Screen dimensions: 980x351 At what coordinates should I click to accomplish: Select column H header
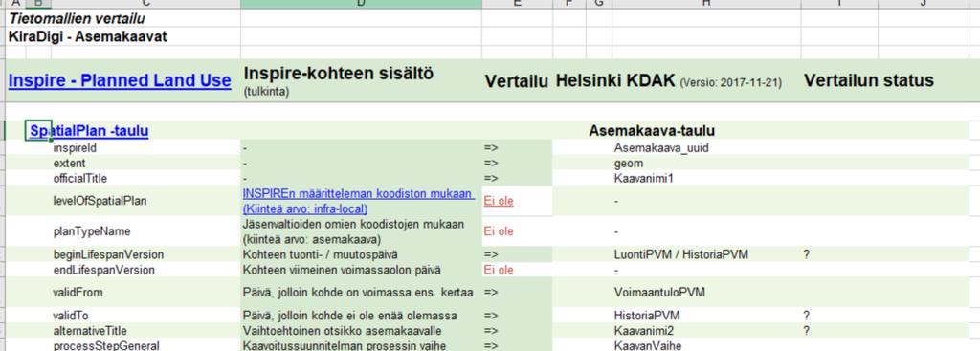pos(706,4)
